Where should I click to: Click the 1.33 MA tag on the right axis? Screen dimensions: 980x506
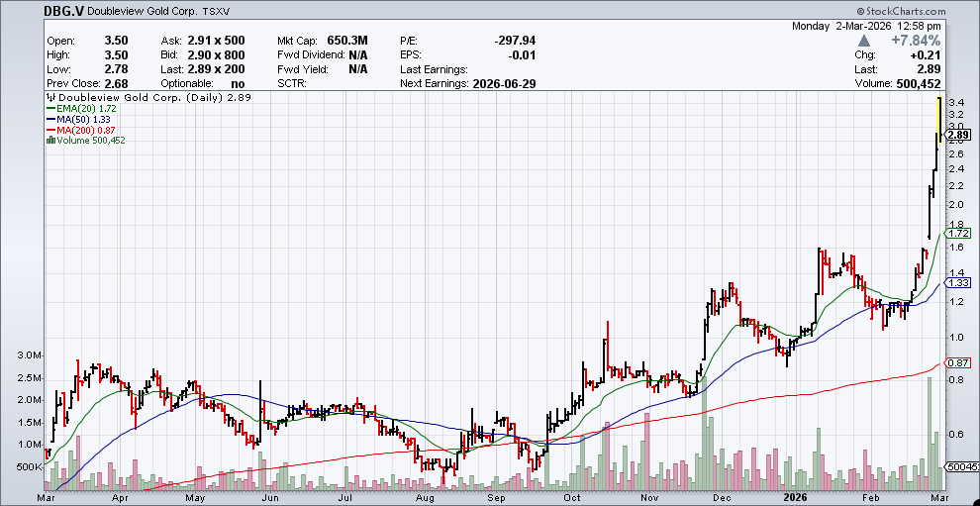(x=959, y=283)
